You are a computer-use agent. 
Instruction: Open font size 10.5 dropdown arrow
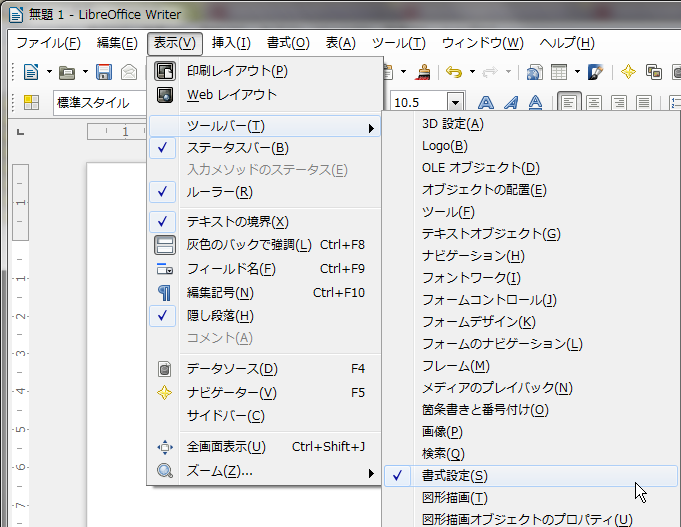455,103
